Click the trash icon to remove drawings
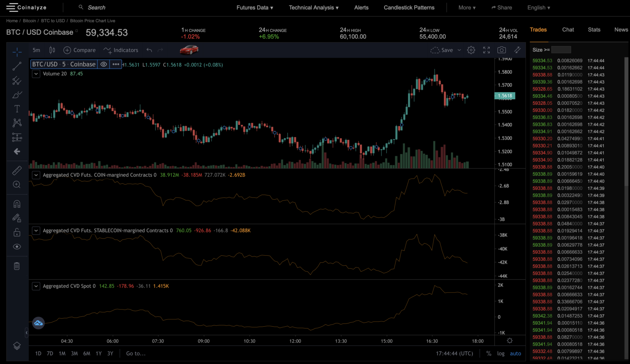The image size is (630, 364). [x=17, y=266]
